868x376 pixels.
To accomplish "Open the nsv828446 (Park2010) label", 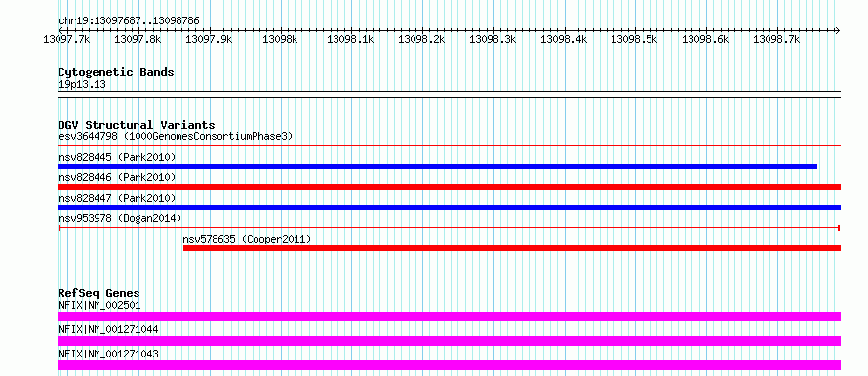I will pos(117,177).
